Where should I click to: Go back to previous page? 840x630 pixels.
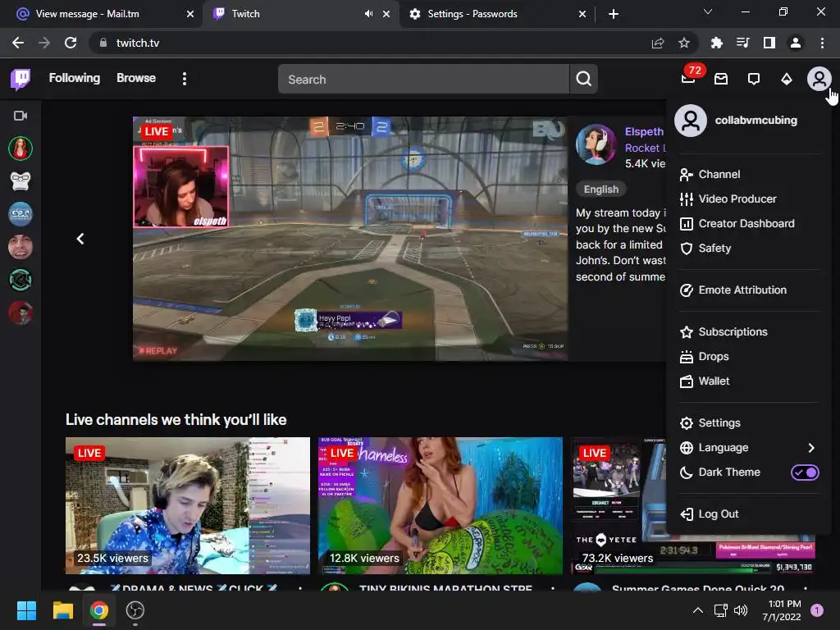coord(18,43)
